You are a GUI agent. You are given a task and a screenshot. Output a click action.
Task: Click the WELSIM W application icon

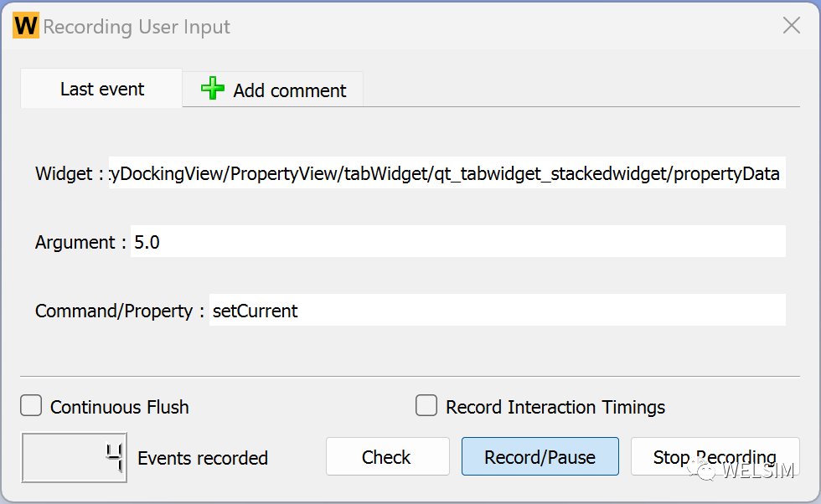(26, 26)
